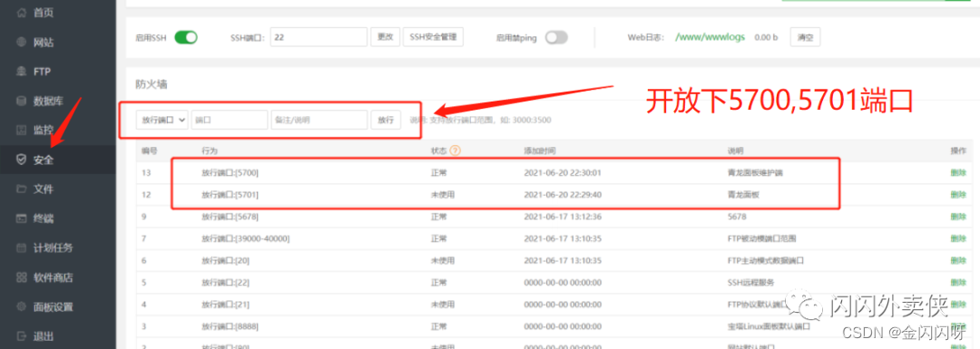Open the 文件 menu item
This screenshot has width=980, height=349.
pyautogui.click(x=44, y=189)
